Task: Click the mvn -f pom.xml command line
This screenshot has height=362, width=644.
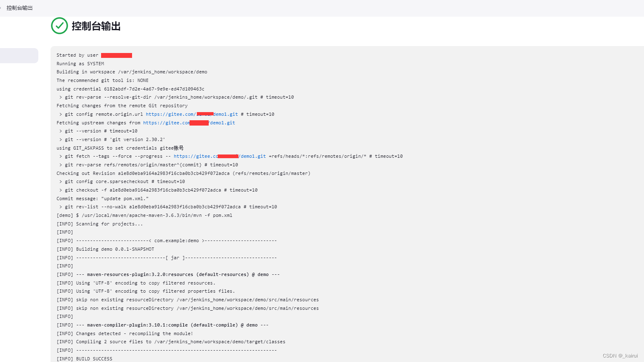Action: pos(144,215)
